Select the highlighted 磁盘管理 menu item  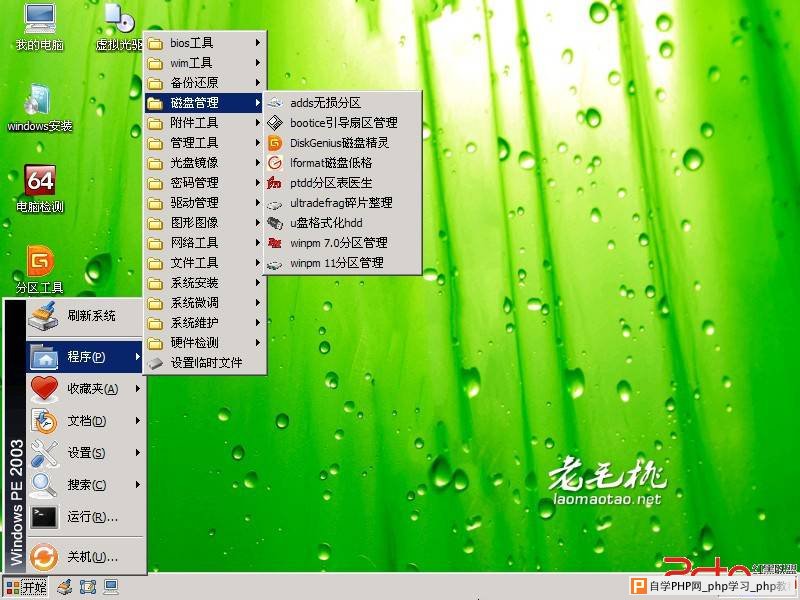[x=204, y=103]
